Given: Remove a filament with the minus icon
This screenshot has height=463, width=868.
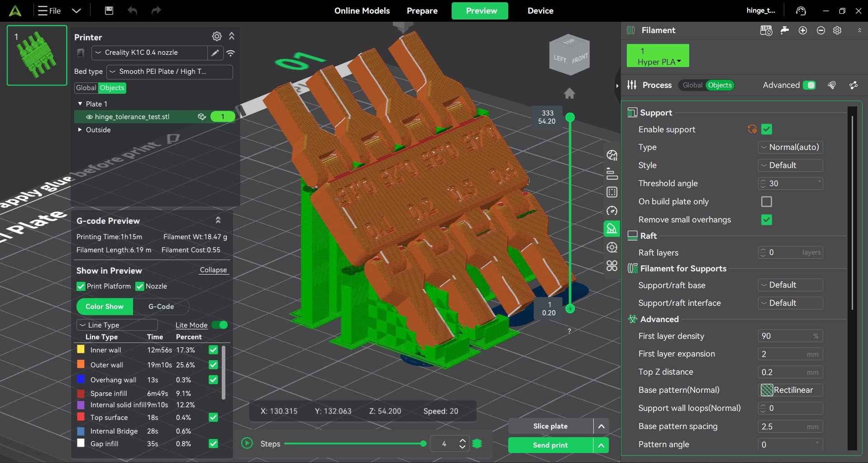Looking at the screenshot, I should tap(821, 30).
